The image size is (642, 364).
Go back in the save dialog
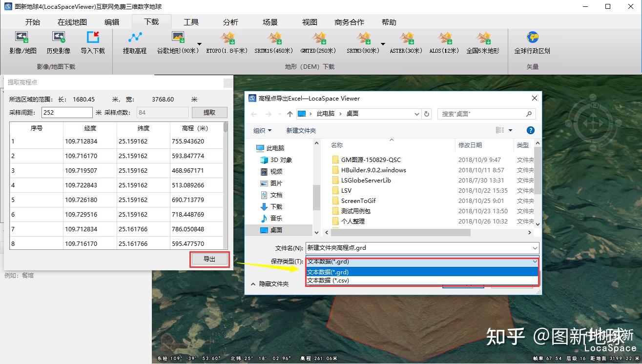tap(254, 114)
